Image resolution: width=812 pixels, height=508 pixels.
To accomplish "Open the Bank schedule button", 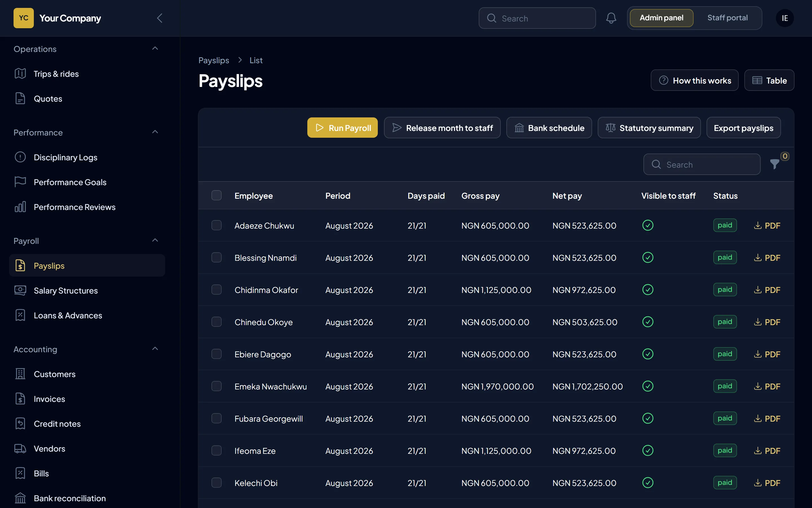I will click(x=549, y=128).
